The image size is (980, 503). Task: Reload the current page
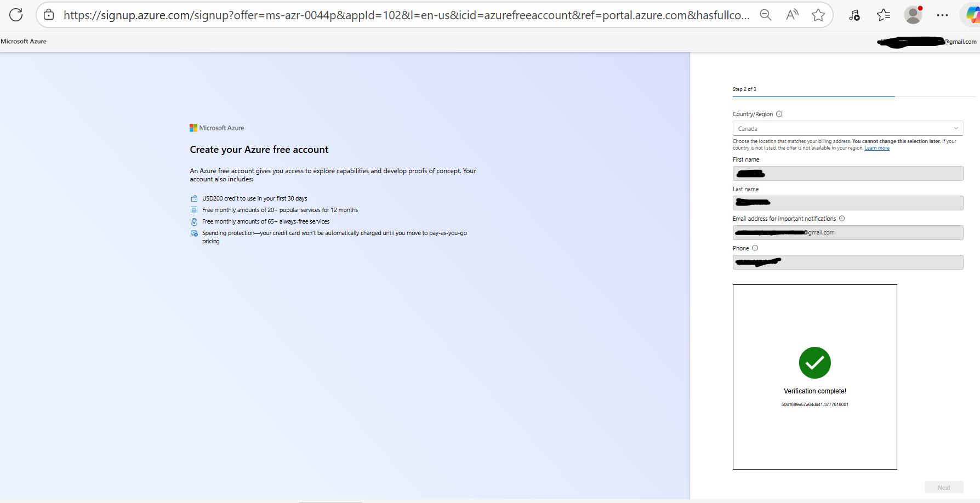pos(15,14)
